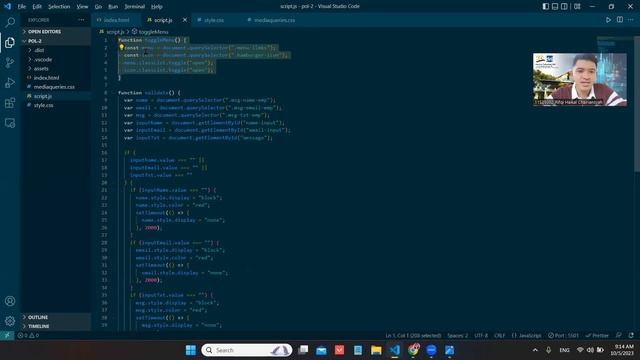Image resolution: width=640 pixels, height=360 pixels.
Task: Run the code with the play icon
Action: (x=608, y=20)
